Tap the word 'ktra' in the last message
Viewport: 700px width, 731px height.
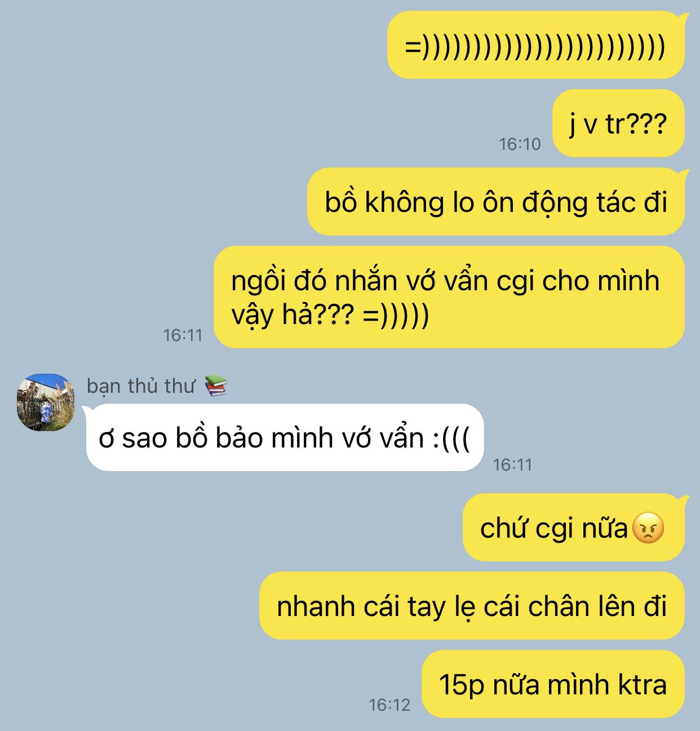click(643, 685)
